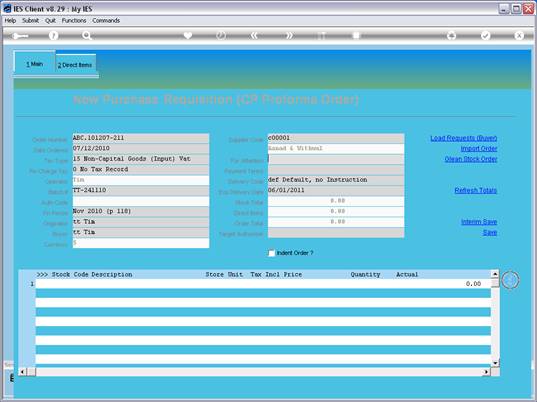This screenshot has height=402, width=537.
Task: Click the circular grid navigation icon
Action: [x=510, y=280]
